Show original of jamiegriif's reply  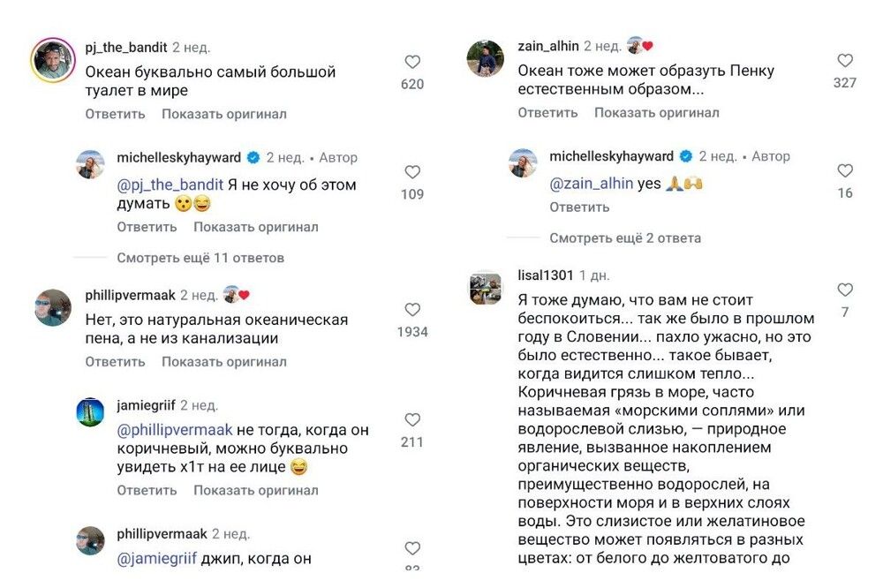point(256,490)
